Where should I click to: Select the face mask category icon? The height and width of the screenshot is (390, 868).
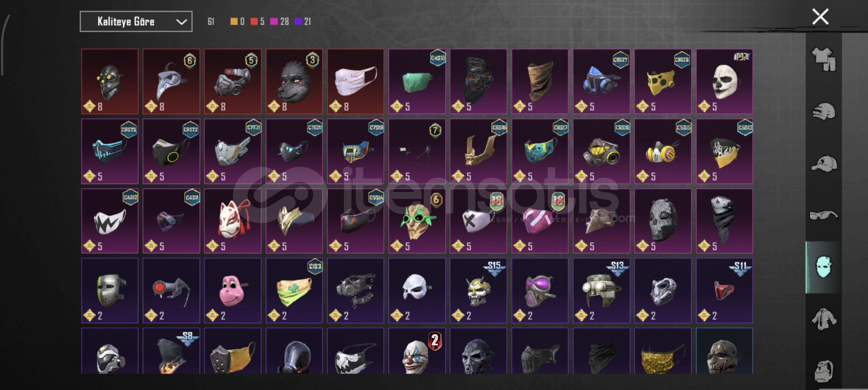click(824, 267)
